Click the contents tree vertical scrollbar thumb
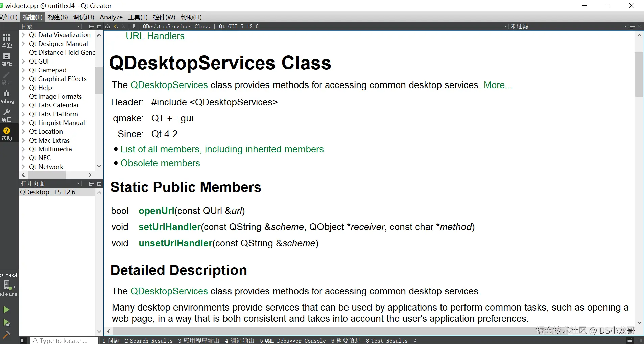The image size is (644, 344). tap(99, 80)
